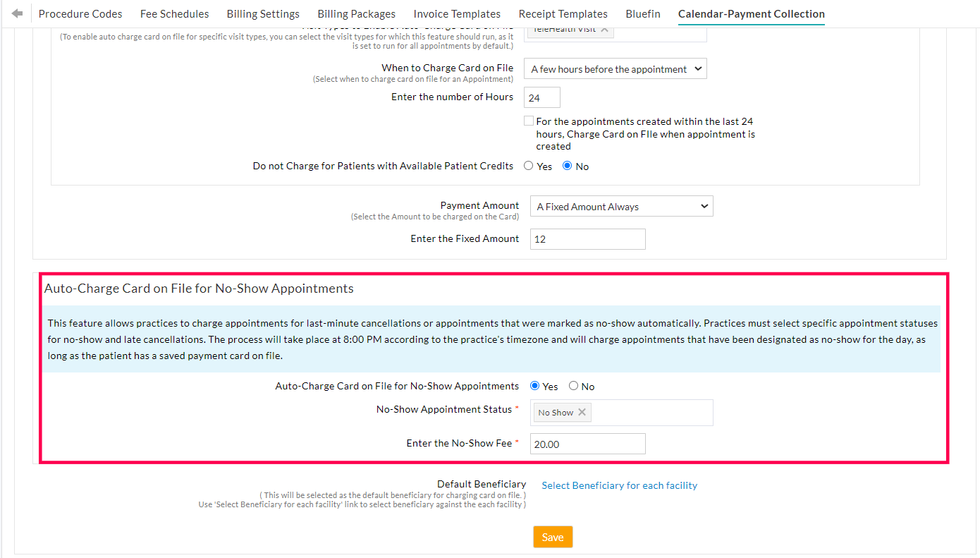The width and height of the screenshot is (980, 558).
Task: Select No for Auto-Charge on No-Show Appointments
Action: [x=572, y=386]
